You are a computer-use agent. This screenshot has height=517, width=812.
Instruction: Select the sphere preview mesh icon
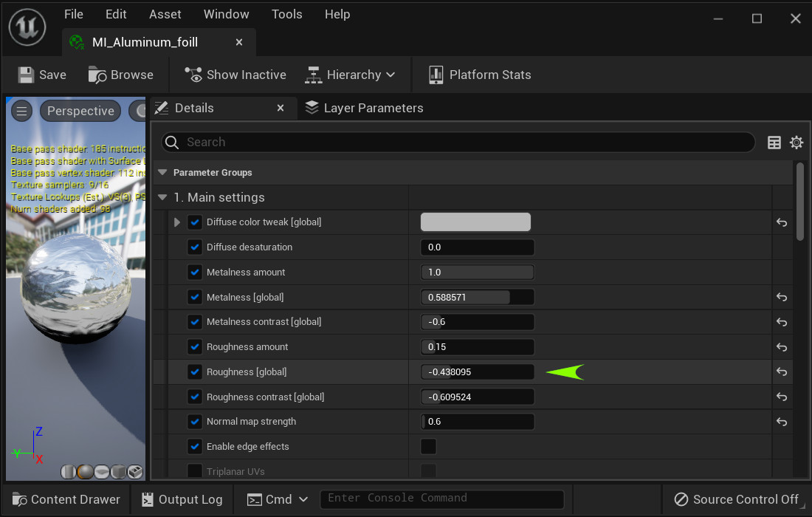[x=85, y=471]
